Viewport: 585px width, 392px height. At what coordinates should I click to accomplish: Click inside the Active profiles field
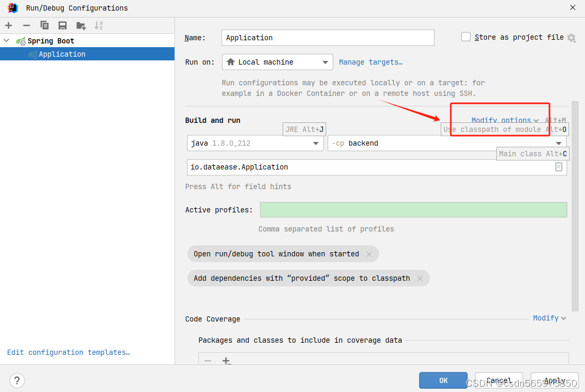click(x=413, y=210)
